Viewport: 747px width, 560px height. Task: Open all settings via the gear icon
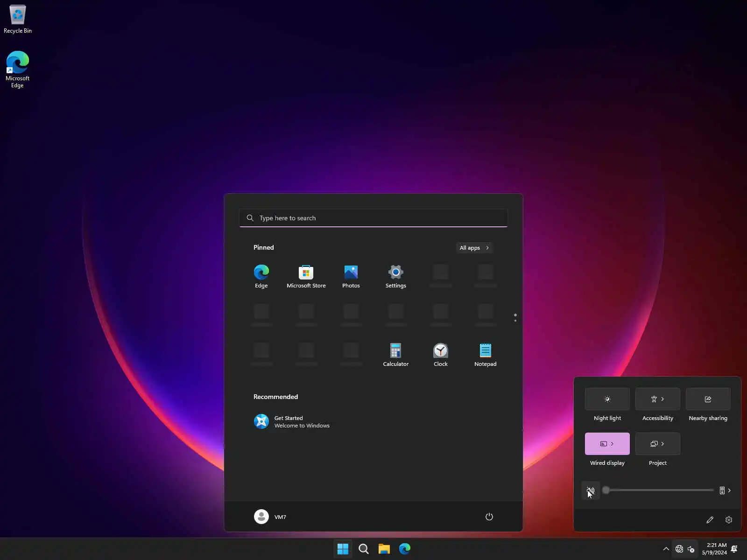[x=729, y=520]
